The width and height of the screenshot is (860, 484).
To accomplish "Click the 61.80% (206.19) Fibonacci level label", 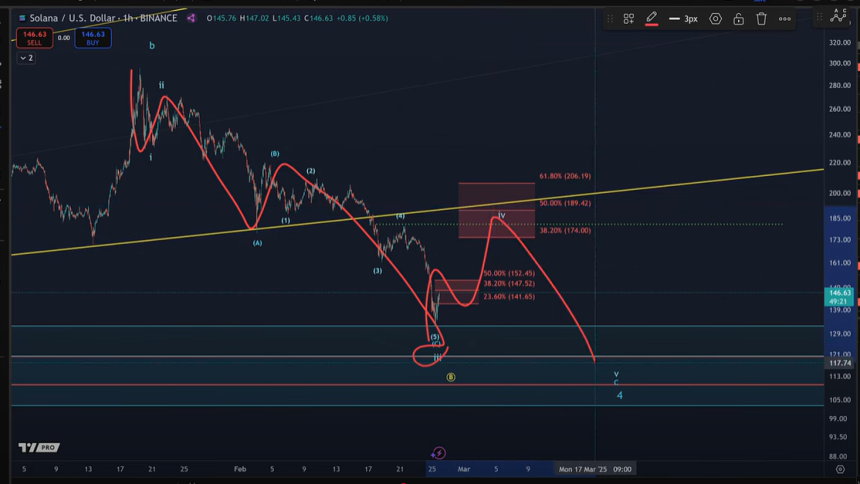I will click(x=565, y=176).
